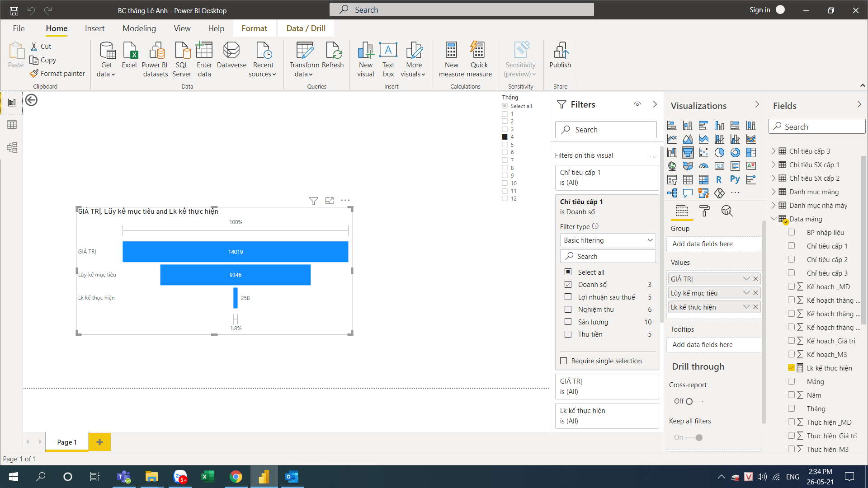The width and height of the screenshot is (868, 488).
Task: Select the Python visual icon
Action: (x=735, y=180)
